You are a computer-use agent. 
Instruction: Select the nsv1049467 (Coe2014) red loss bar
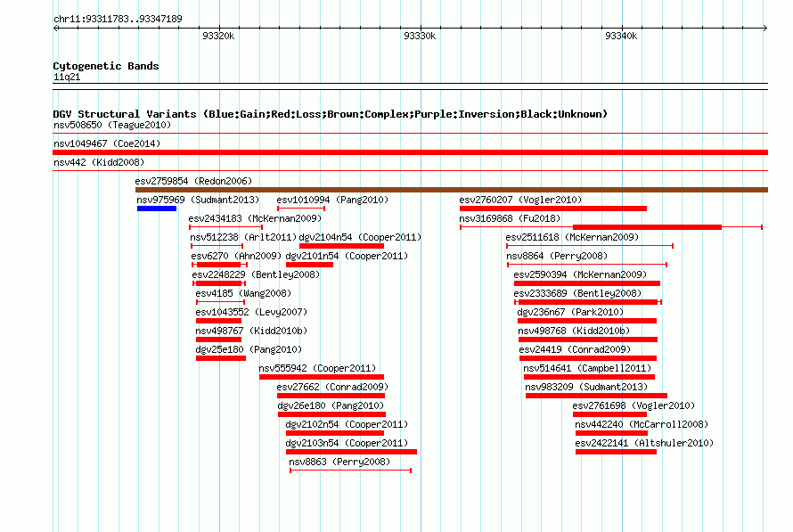[410, 152]
